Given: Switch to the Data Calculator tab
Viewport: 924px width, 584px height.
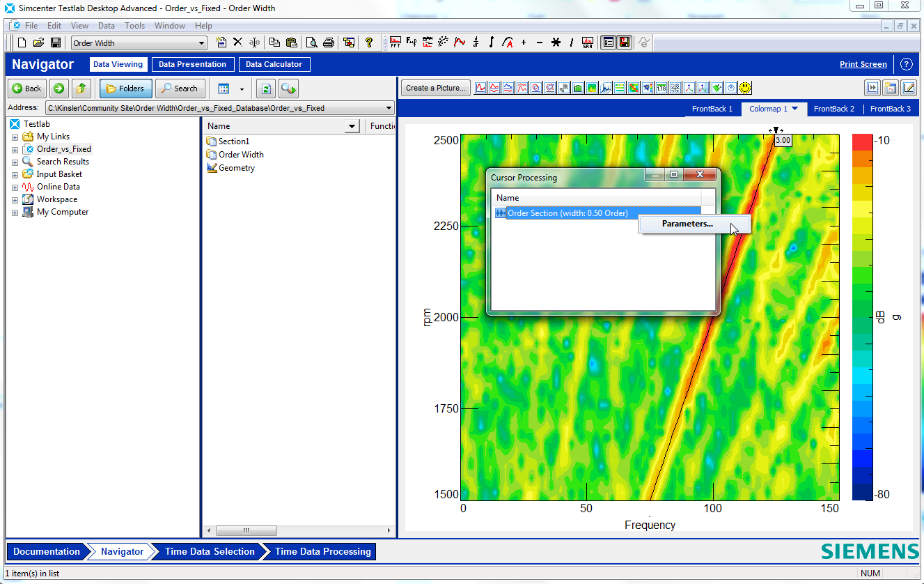Looking at the screenshot, I should click(274, 64).
